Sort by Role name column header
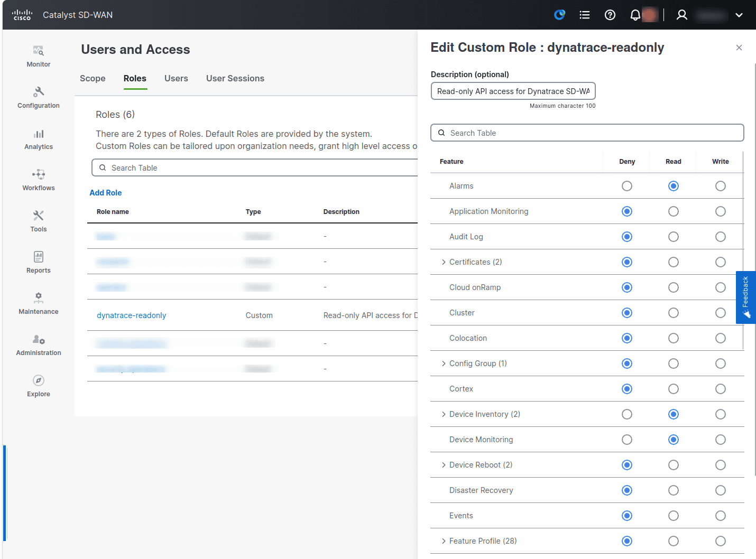The height and width of the screenshot is (559, 756). tap(113, 212)
